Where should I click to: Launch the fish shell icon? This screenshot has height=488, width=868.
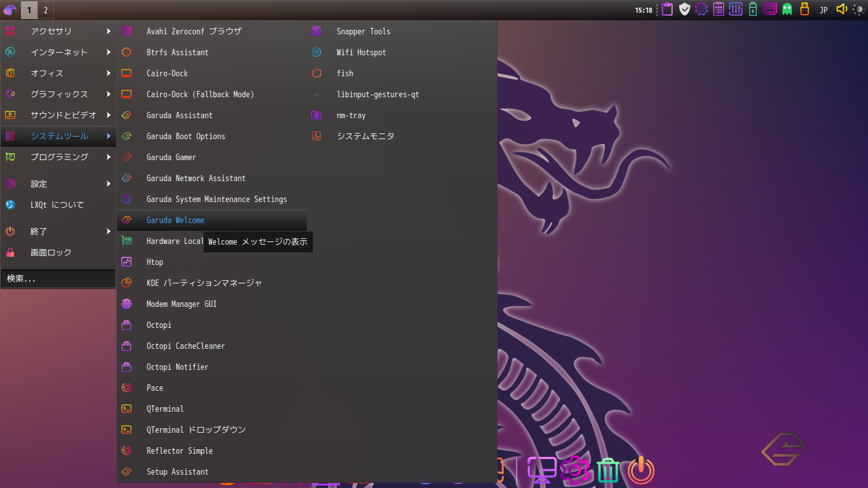(316, 73)
